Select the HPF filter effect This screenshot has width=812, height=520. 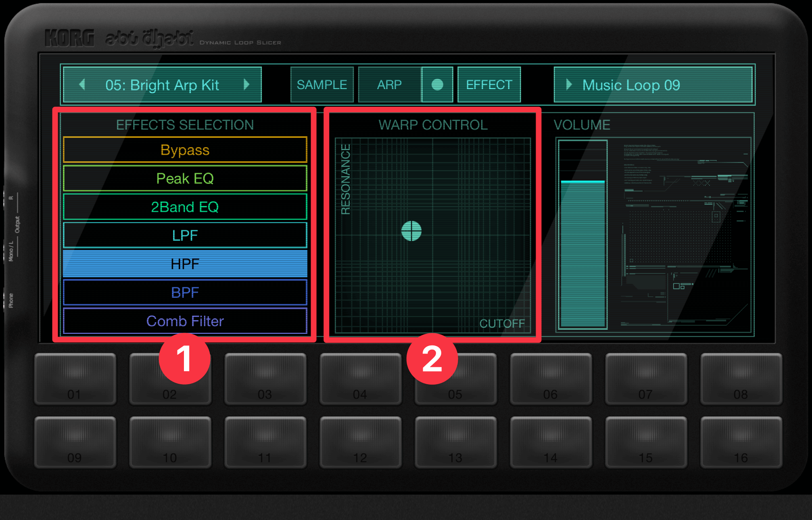[x=185, y=264]
